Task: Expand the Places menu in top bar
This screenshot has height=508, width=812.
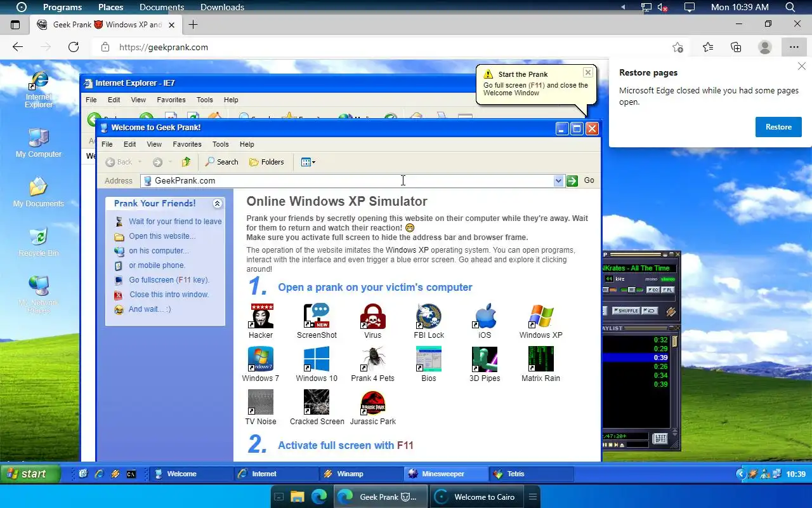Action: (x=110, y=7)
